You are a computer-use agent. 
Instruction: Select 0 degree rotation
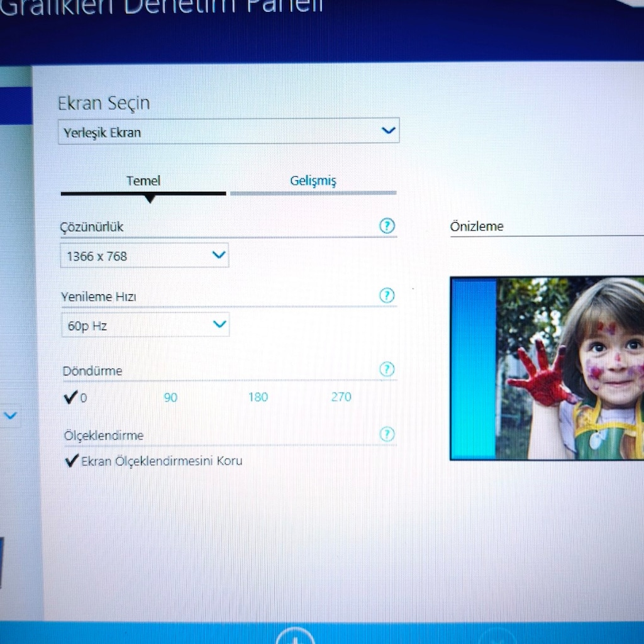[x=75, y=397]
